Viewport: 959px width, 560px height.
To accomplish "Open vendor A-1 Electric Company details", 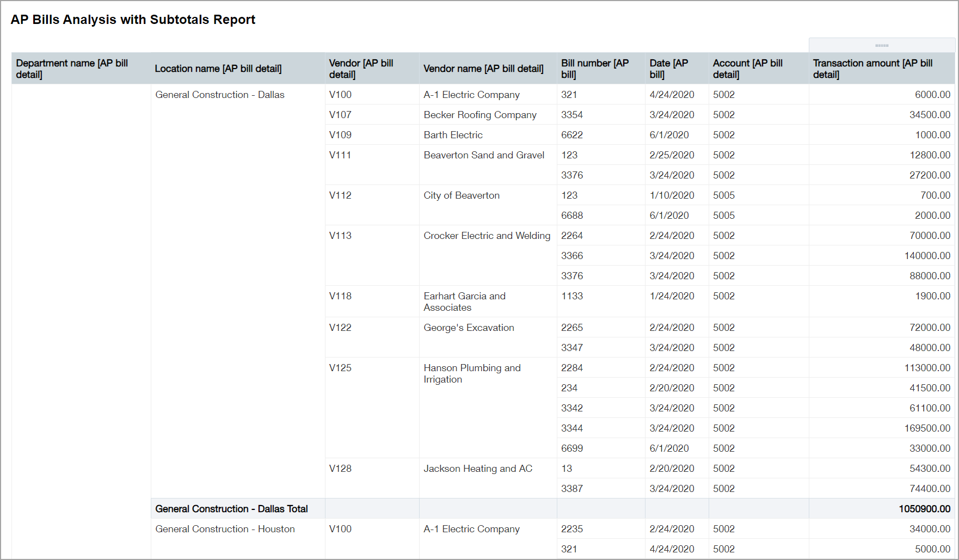I will pos(471,94).
